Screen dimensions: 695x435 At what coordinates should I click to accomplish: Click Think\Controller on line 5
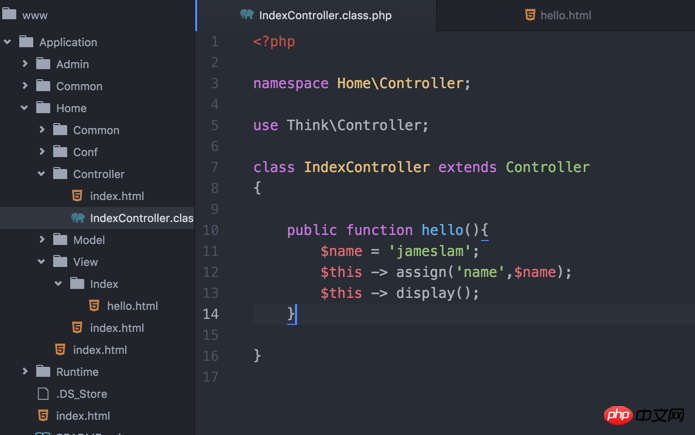click(354, 125)
